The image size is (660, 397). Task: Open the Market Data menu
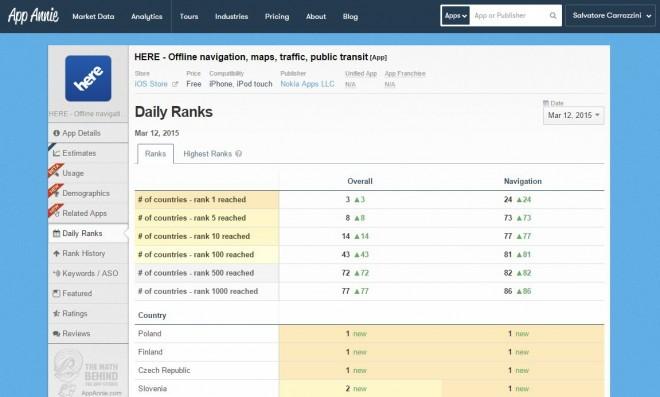[x=93, y=16]
